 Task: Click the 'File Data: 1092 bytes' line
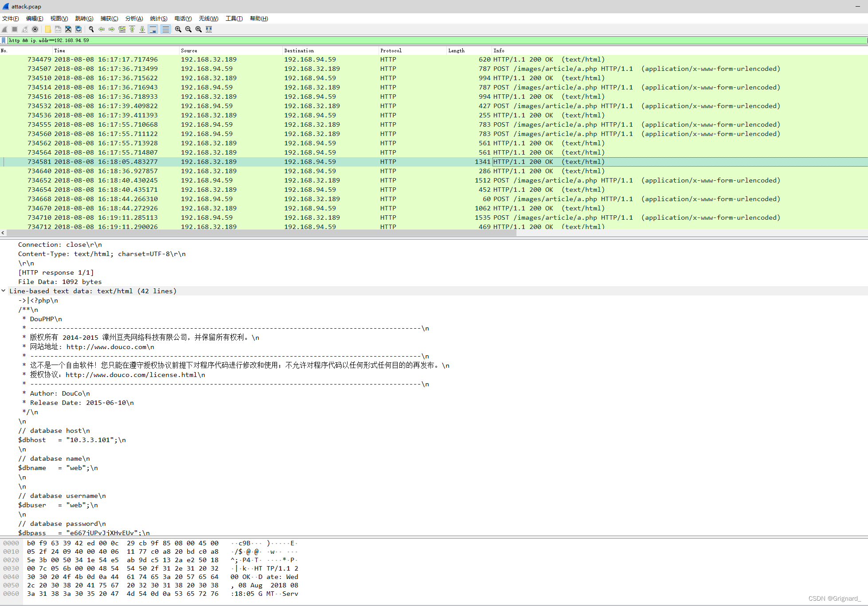pos(60,282)
